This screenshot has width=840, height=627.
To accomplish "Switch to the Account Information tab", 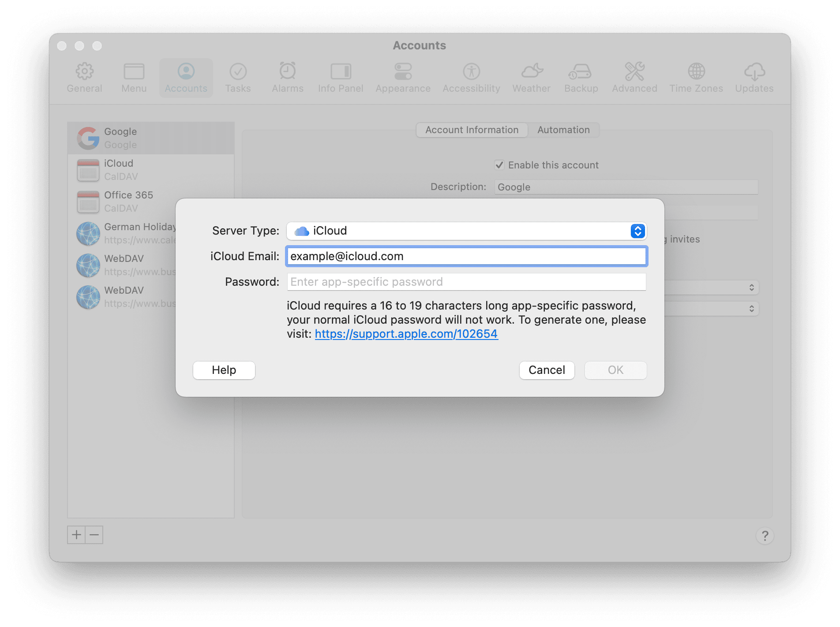I will [471, 130].
